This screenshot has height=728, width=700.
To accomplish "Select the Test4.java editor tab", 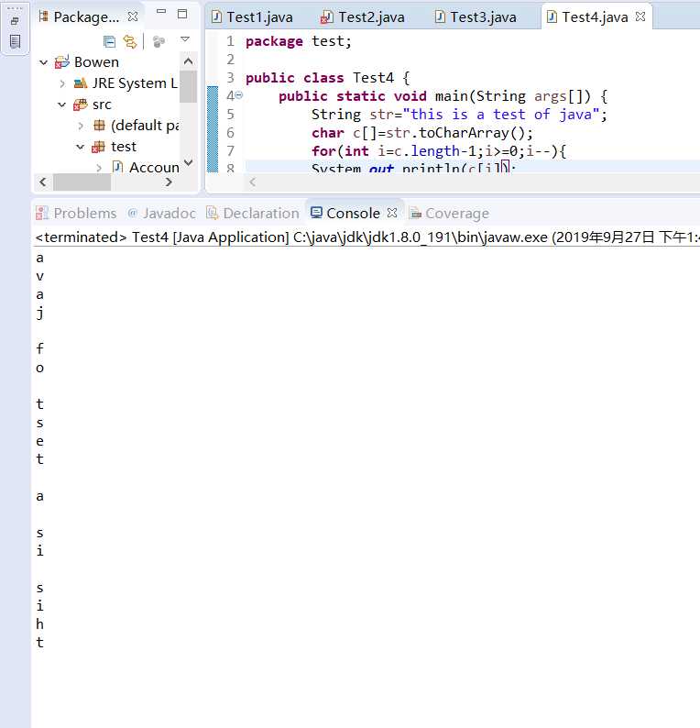I will pyautogui.click(x=595, y=17).
